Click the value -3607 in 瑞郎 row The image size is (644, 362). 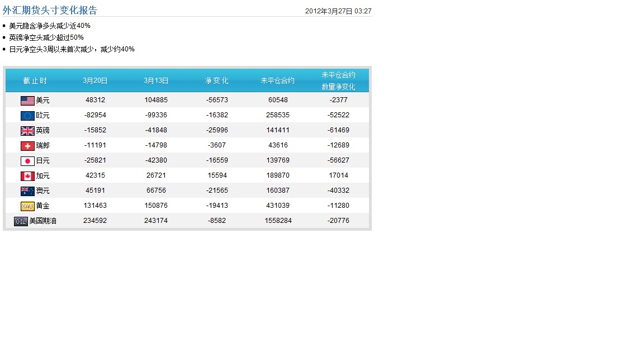pyautogui.click(x=217, y=145)
